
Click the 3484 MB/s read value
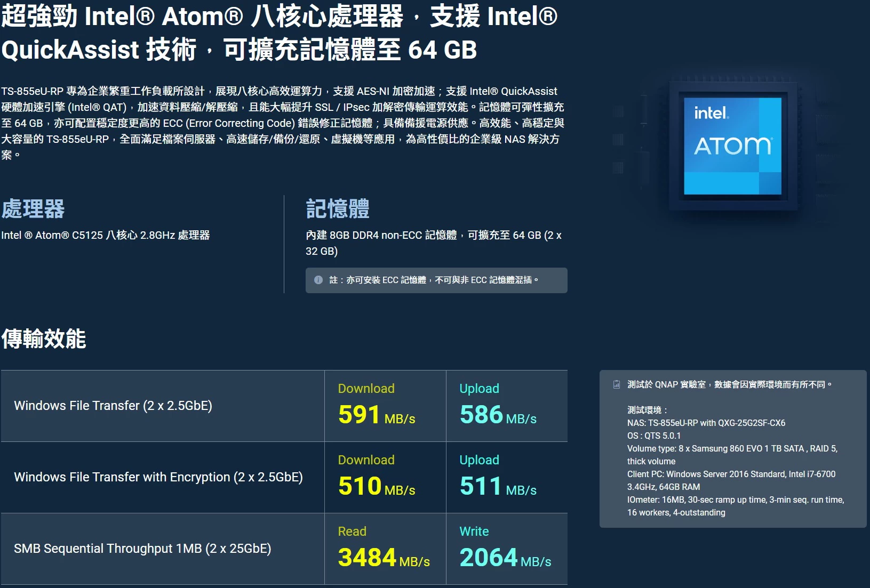(x=384, y=558)
